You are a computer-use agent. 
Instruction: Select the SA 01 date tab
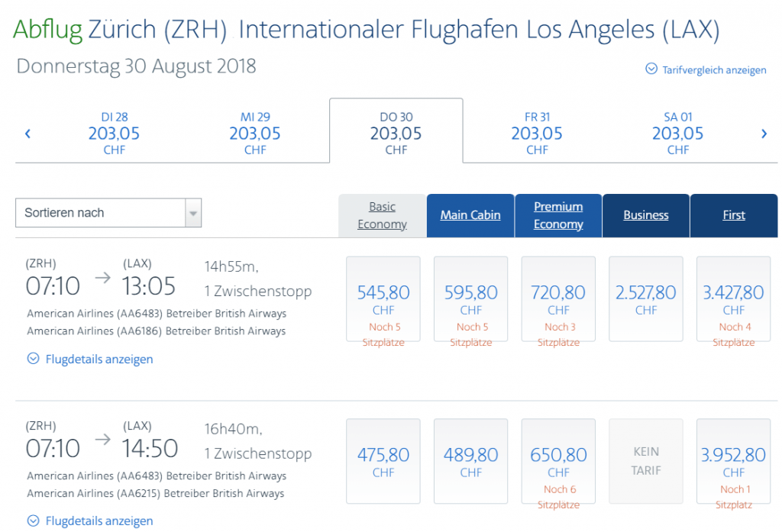pyautogui.click(x=678, y=134)
